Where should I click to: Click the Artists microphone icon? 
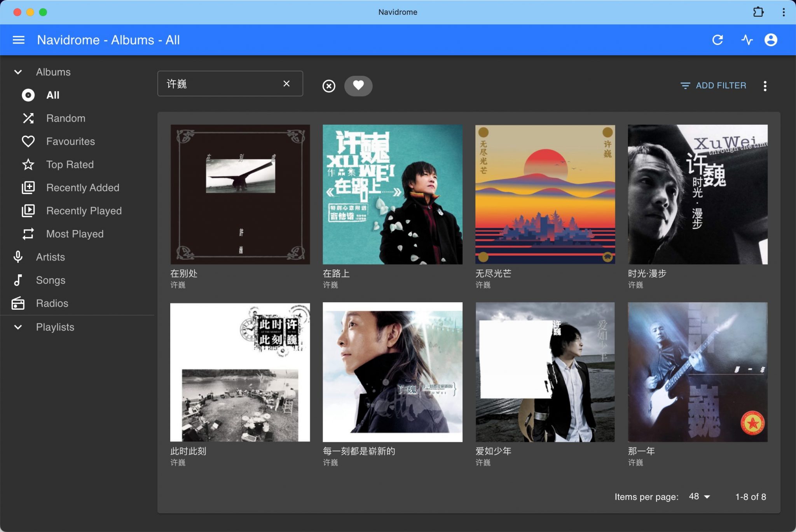[x=18, y=257]
